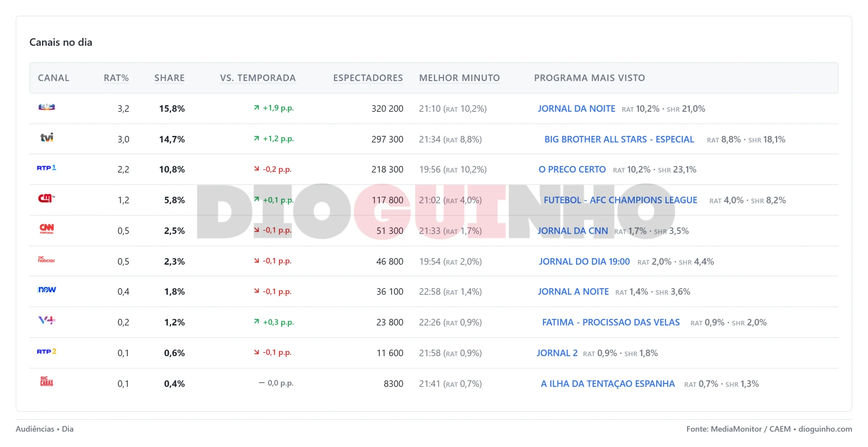Open the JORNAL 2 programme link
This screenshot has width=868, height=447.
557,353
